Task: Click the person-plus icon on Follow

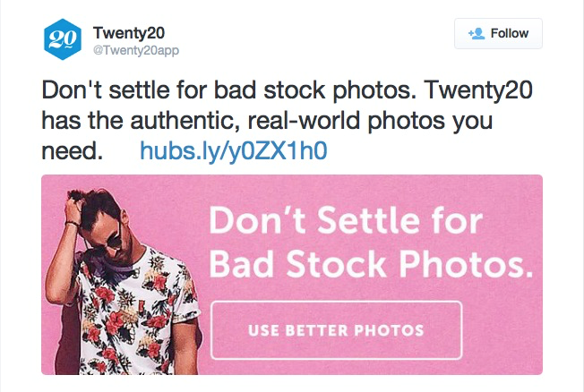Action: (477, 33)
